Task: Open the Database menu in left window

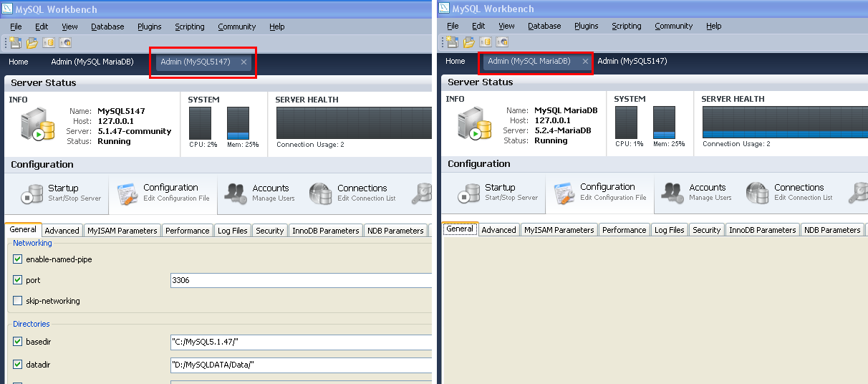Action: 107,27
